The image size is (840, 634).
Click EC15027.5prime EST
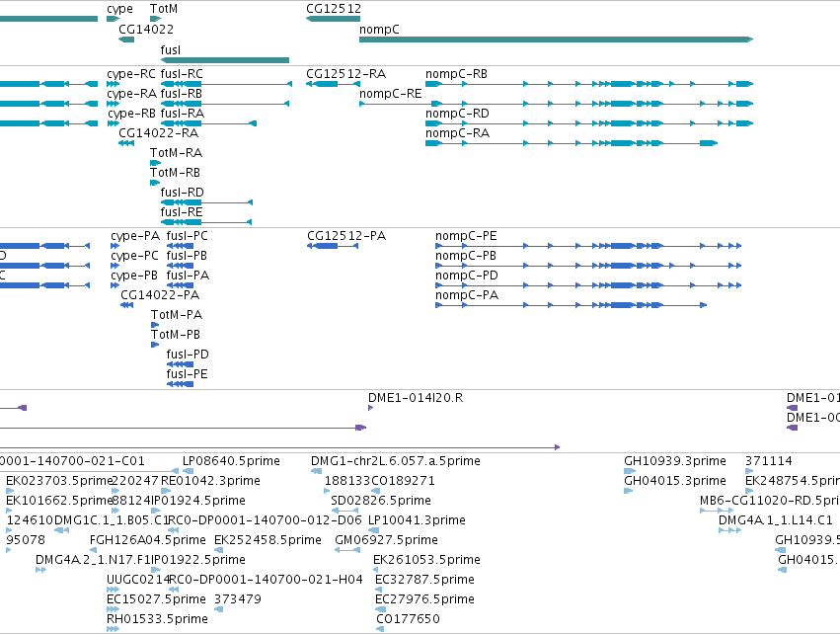pyautogui.click(x=113, y=609)
